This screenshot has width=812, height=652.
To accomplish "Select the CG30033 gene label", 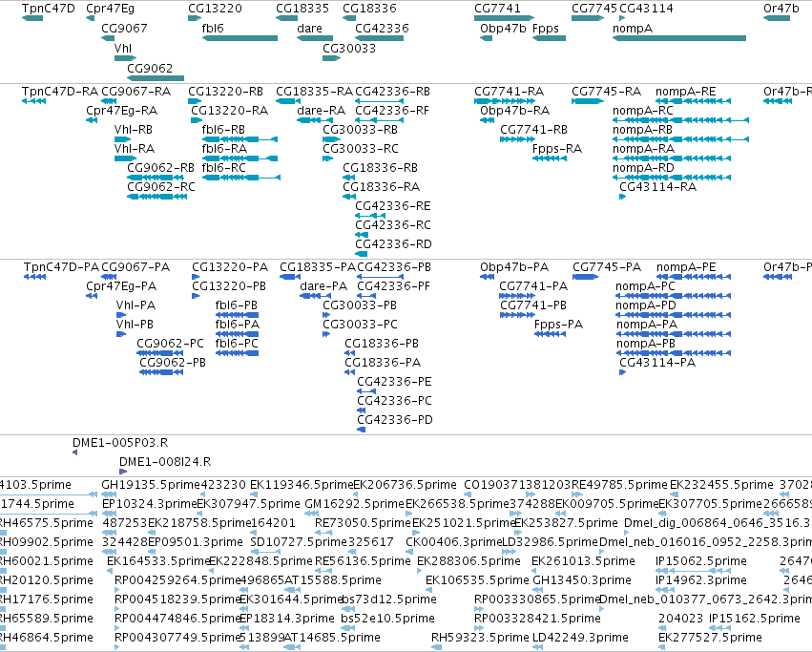I will coord(349,48).
